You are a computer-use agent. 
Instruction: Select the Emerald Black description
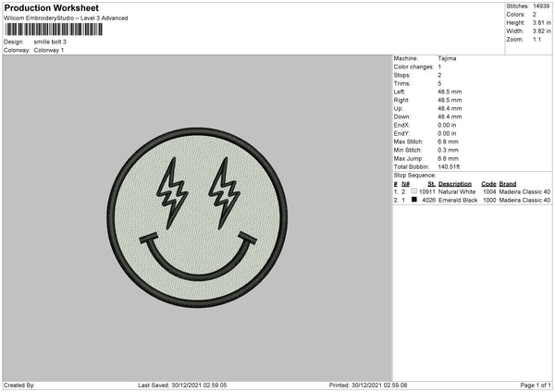click(458, 201)
